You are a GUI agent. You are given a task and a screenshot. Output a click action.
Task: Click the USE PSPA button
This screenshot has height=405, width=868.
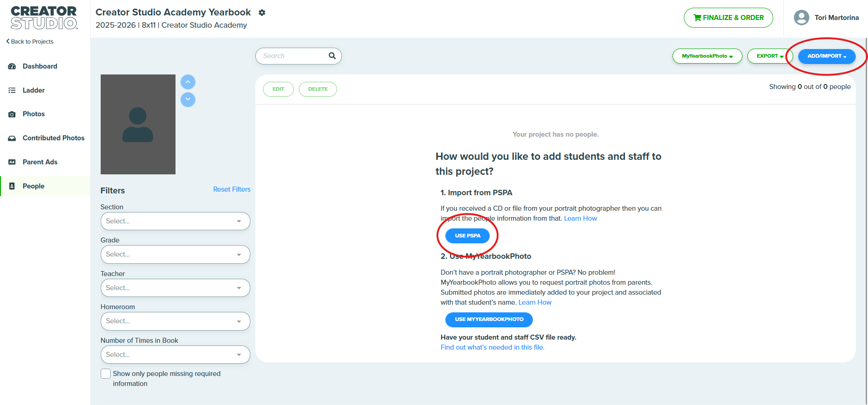coord(468,236)
